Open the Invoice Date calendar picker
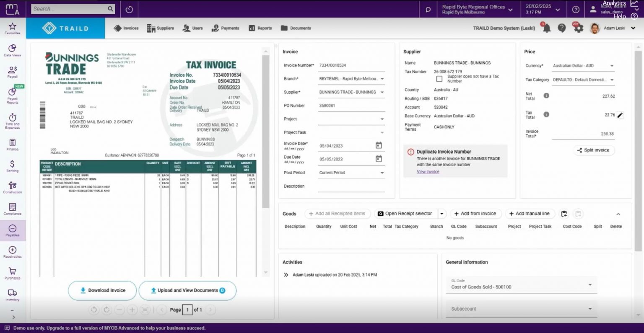Screen dimensions: 644x333 click(x=379, y=145)
